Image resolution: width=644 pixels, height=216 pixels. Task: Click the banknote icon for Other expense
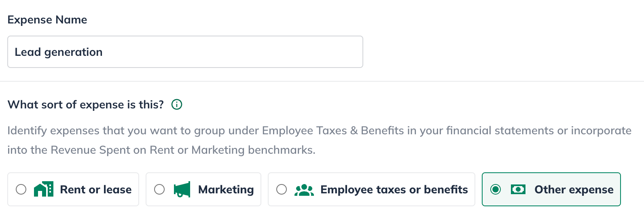(518, 189)
